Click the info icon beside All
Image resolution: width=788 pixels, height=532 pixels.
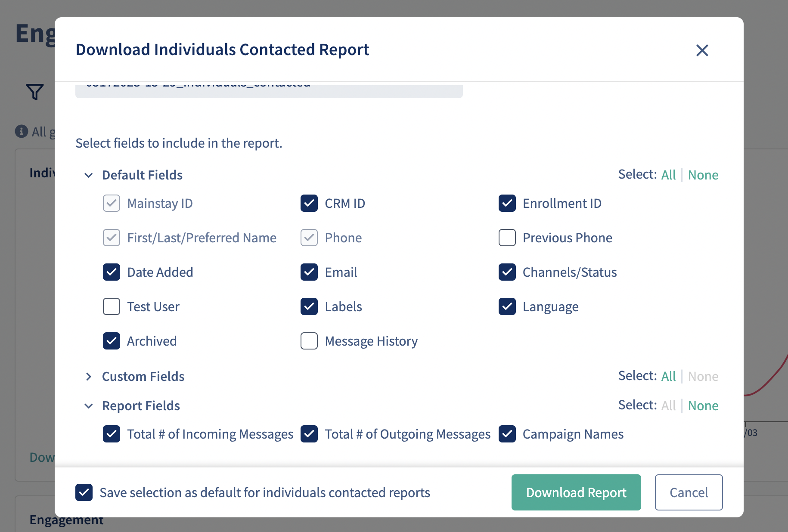tap(22, 131)
